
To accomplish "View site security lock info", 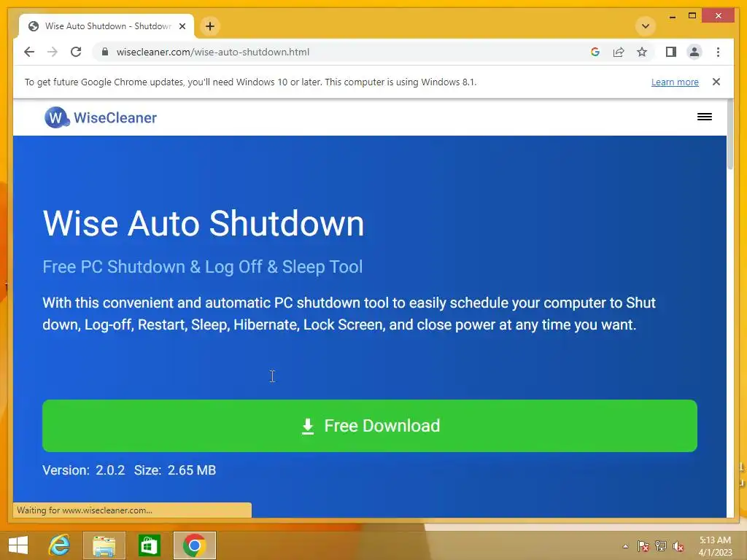I will point(105,52).
